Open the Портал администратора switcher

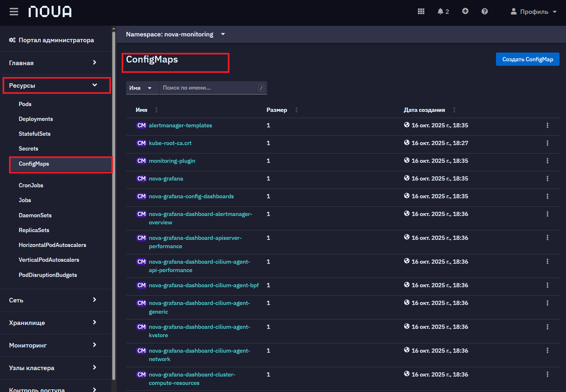52,40
